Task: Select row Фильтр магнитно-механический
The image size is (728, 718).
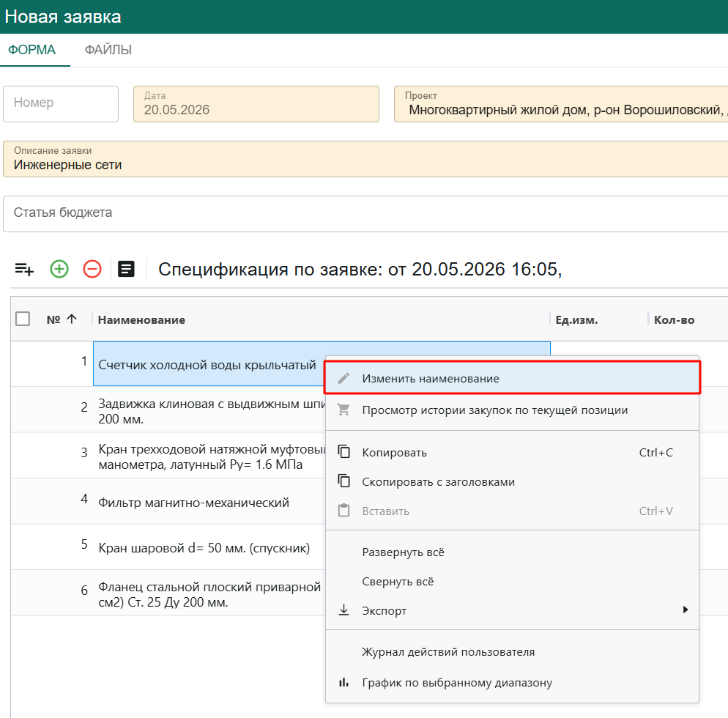Action: (193, 503)
